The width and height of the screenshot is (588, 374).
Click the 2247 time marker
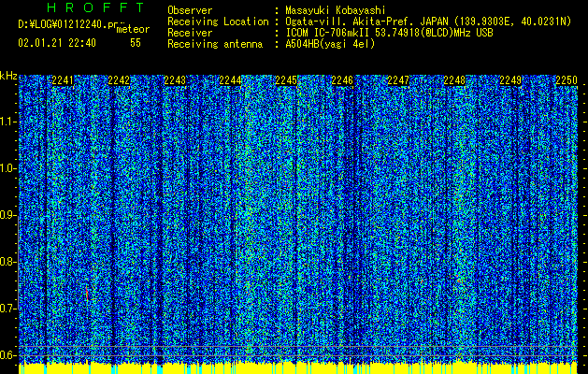pos(398,80)
